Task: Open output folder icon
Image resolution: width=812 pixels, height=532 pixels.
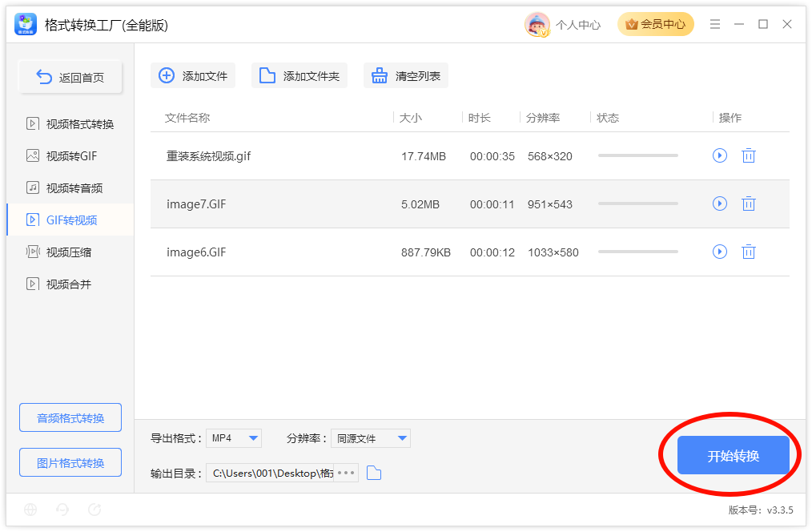Action: 374,473
